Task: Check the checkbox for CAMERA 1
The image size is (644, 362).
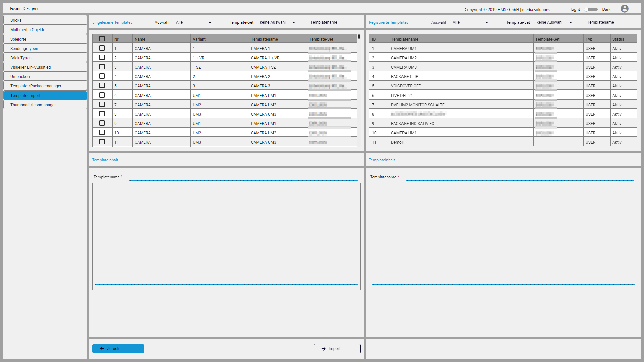Action: coord(102,48)
